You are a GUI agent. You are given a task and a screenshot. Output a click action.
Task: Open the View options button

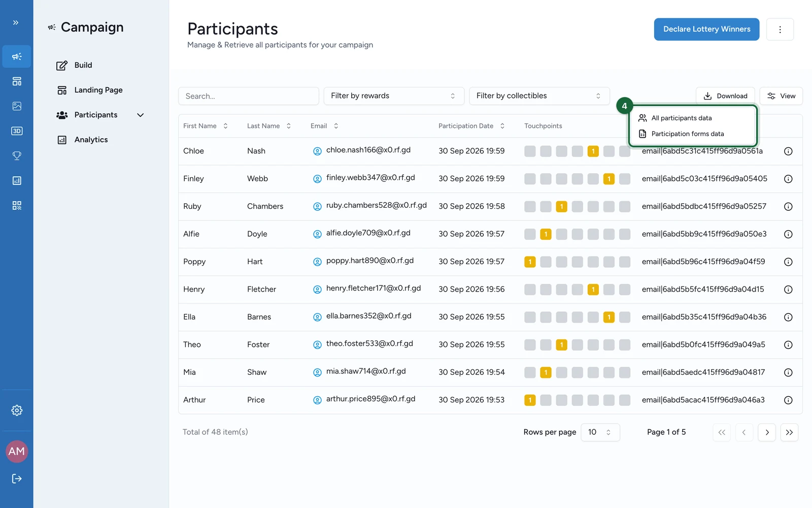[781, 96]
